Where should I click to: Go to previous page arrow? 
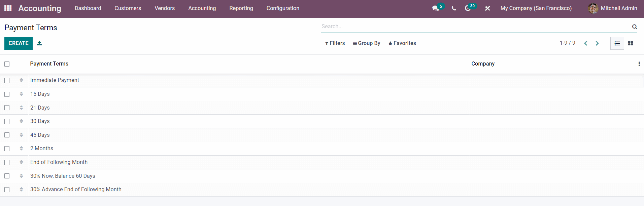pyautogui.click(x=586, y=43)
